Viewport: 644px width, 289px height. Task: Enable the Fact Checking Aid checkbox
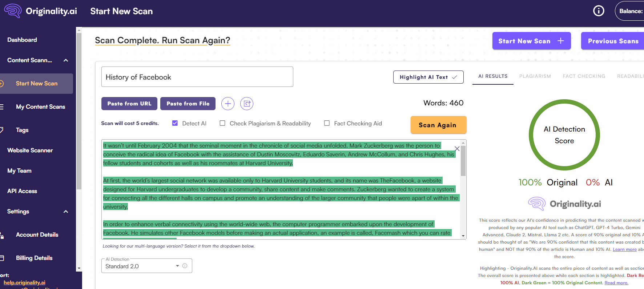[x=327, y=123]
